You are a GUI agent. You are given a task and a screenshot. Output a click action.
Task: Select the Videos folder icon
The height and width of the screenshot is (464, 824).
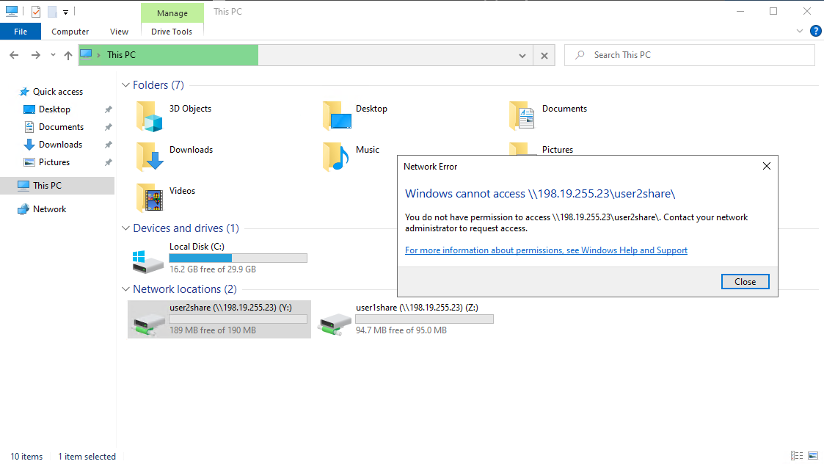point(150,198)
